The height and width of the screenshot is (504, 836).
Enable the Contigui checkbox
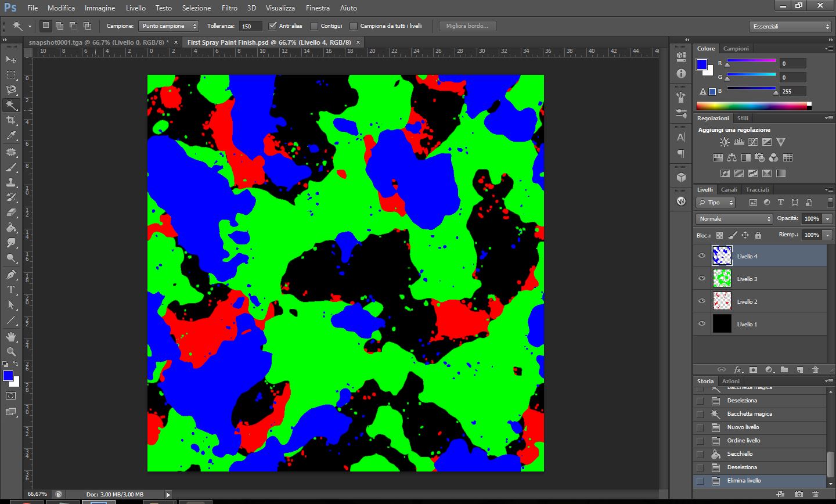click(314, 26)
